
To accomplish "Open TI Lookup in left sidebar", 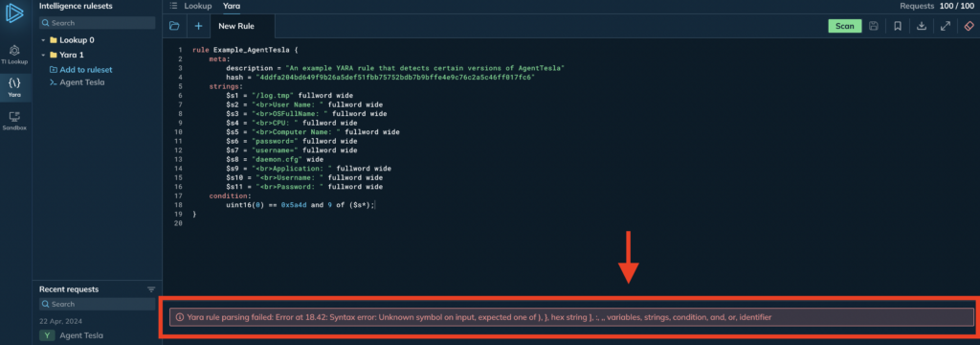I will coord(13,54).
